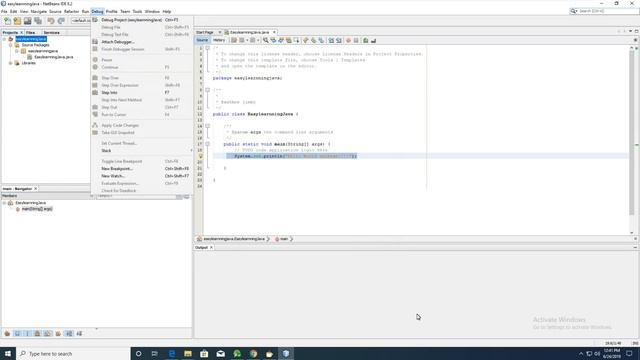This screenshot has width=640, height=360.
Task: Click the Save All toolbar icon
Action: pos(38,21)
